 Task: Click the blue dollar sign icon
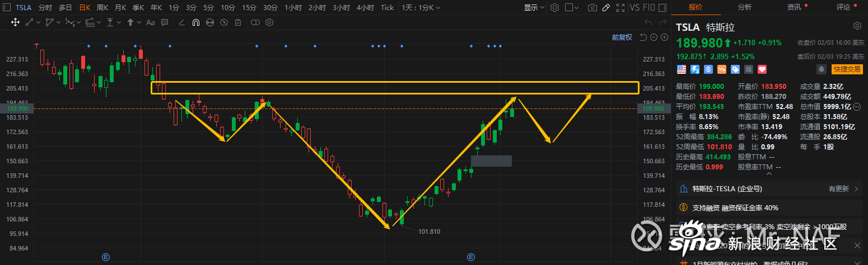point(708,69)
